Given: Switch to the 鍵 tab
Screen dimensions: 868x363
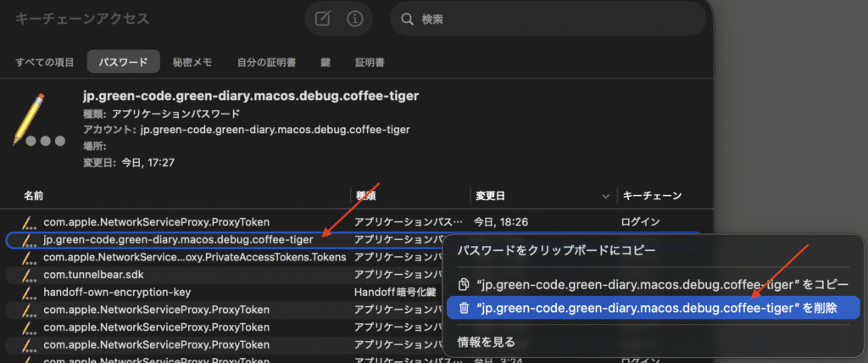Looking at the screenshot, I should pos(325,62).
